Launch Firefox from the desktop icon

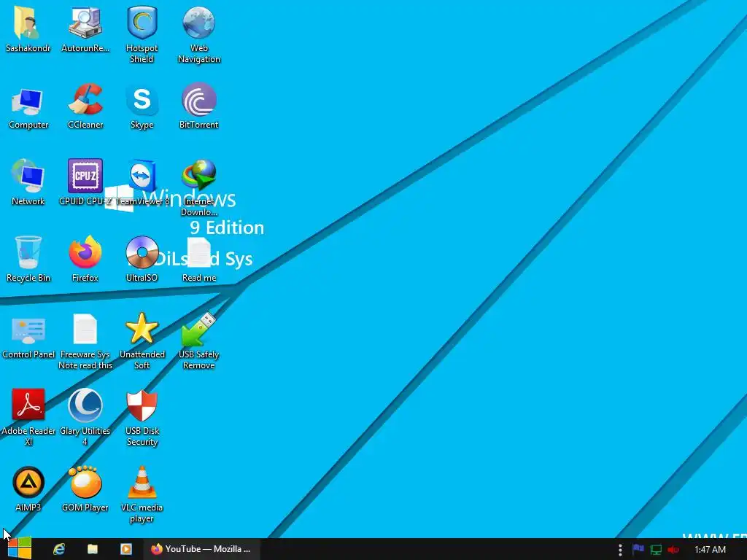pyautogui.click(x=85, y=252)
